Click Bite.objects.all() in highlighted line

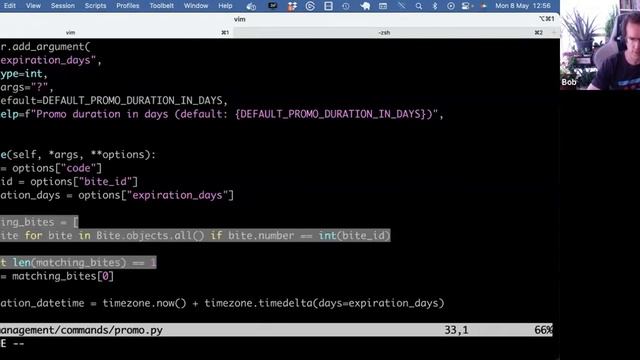coord(150,236)
